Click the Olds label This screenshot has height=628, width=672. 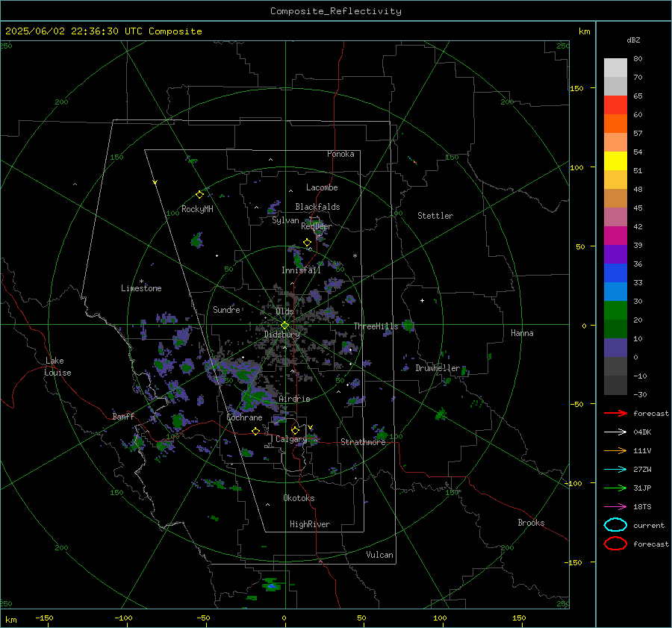(284, 311)
